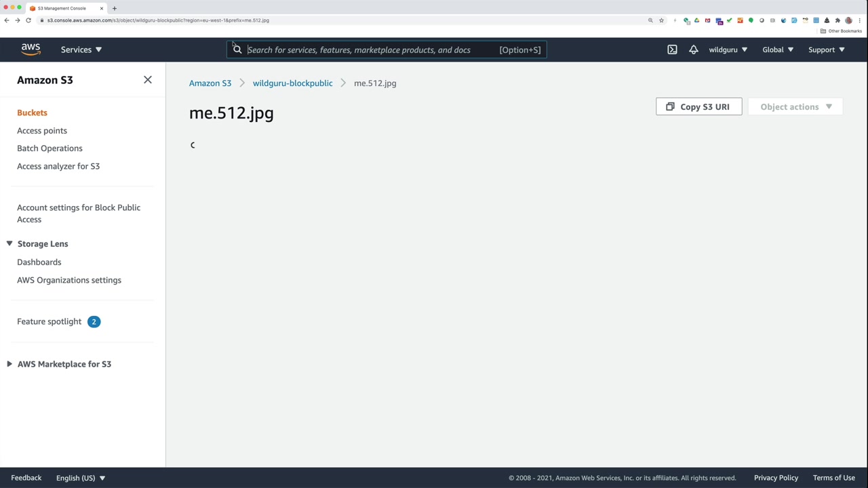Close the Amazon S3 sidebar panel
The image size is (868, 488).
coord(148,80)
